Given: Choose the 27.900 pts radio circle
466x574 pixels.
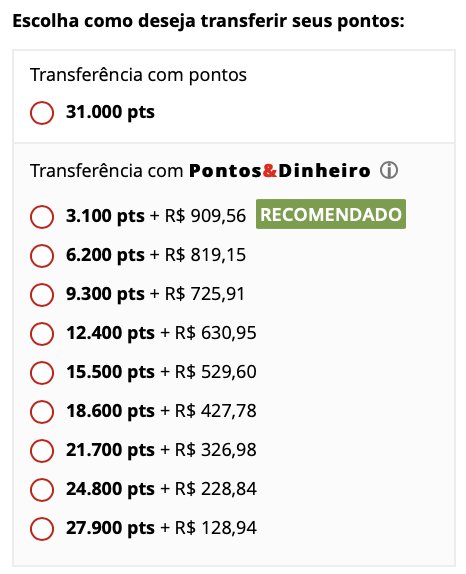Looking at the screenshot, I should click(42, 529).
